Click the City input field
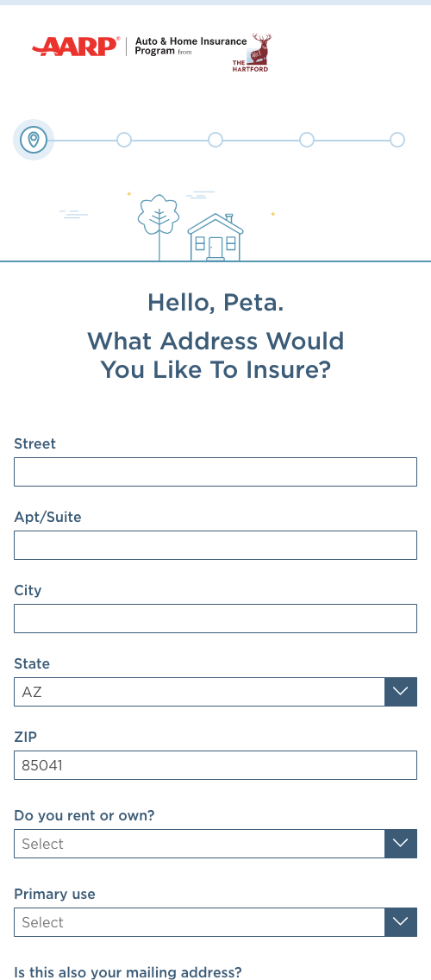This screenshot has width=431, height=980. (x=215, y=619)
